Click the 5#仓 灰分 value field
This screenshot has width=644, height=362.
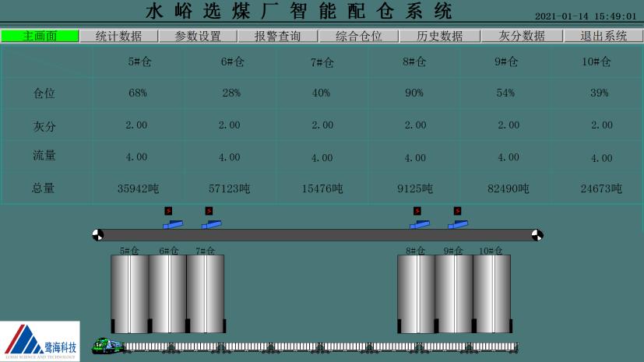(137, 125)
